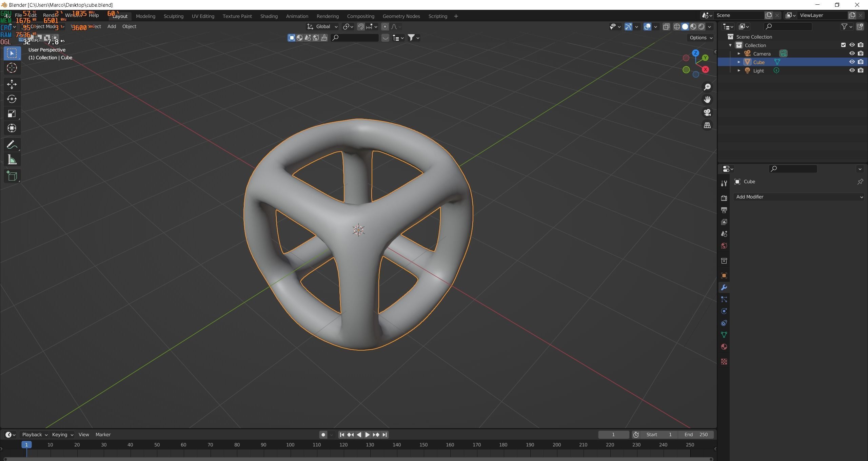
Task: Toggle camera view in viewport
Action: tap(707, 112)
